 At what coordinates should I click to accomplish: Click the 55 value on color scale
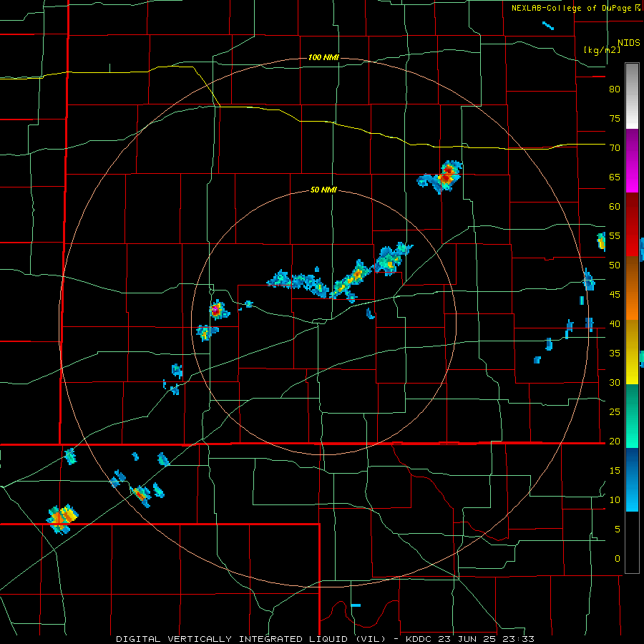615,236
